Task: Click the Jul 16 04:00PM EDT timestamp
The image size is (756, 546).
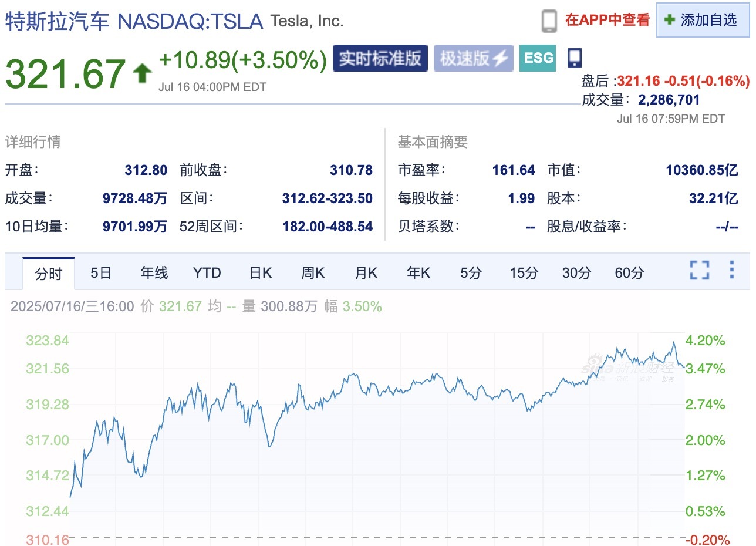Action: (212, 87)
